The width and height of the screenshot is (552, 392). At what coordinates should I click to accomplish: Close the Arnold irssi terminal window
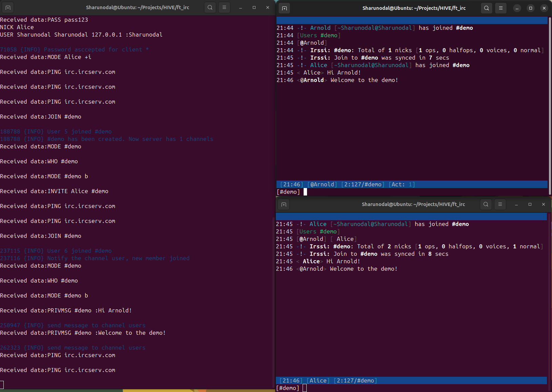[x=544, y=8]
